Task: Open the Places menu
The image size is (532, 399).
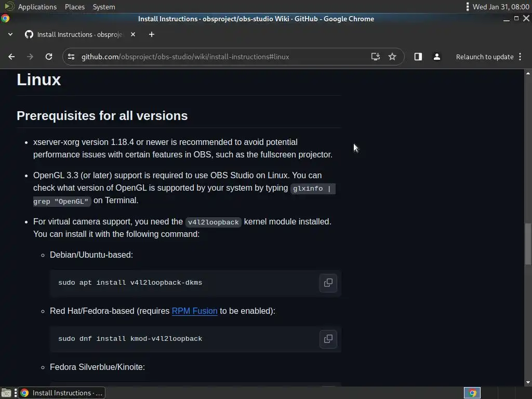Action: pos(75,7)
